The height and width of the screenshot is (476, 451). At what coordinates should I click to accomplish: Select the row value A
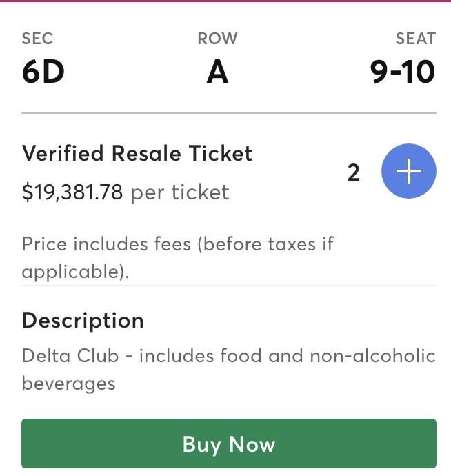point(217,72)
